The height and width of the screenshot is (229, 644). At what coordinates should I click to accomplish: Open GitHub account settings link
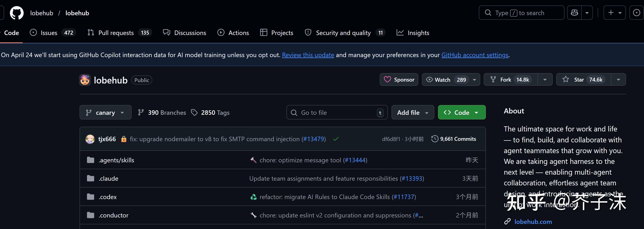pos(475,55)
